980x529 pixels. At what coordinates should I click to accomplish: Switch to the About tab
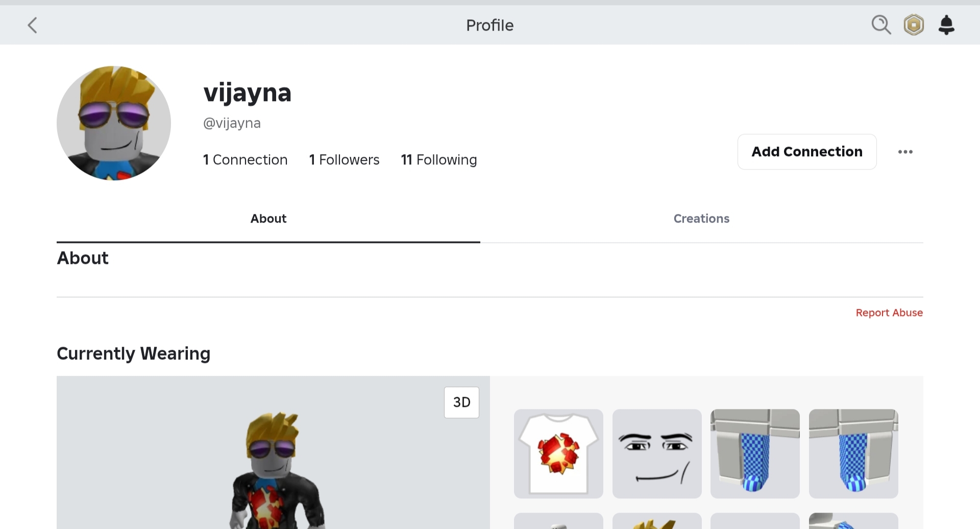click(268, 219)
